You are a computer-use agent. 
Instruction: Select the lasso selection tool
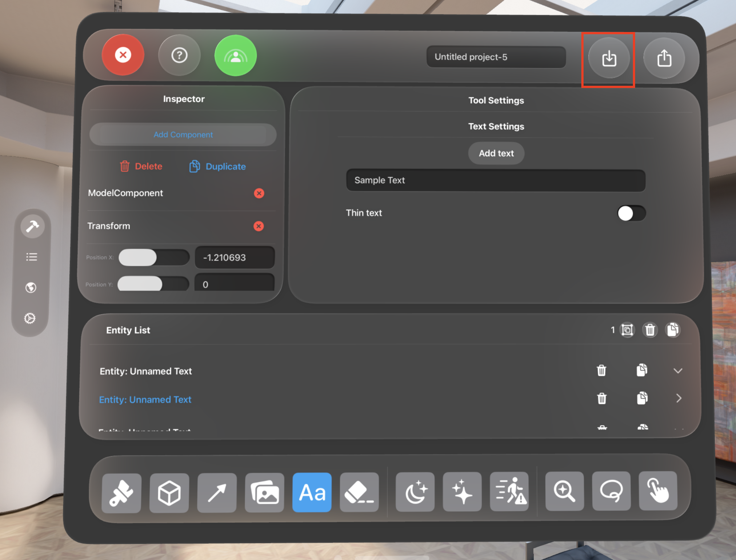[x=611, y=492]
